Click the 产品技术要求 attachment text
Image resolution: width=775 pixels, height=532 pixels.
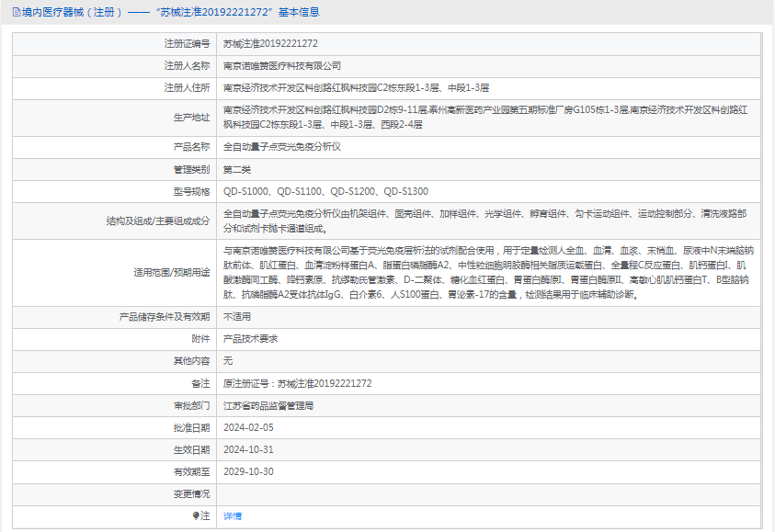point(251,339)
